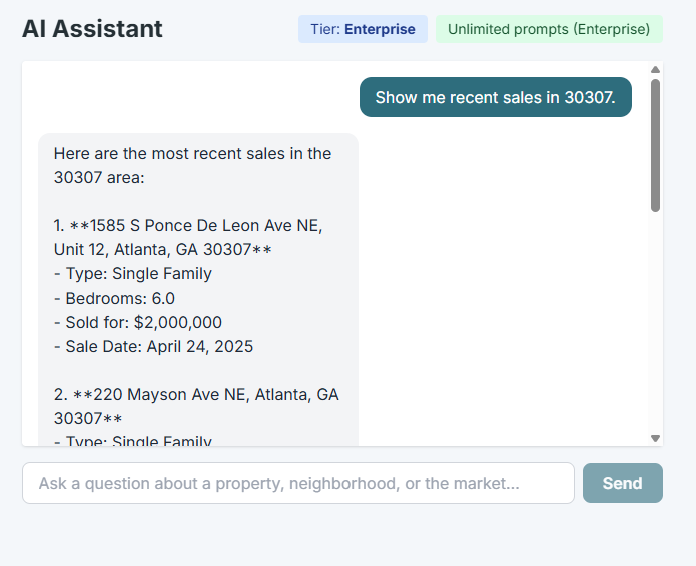
Task: Click the 220 Mayson Ave NE address
Action: coord(196,406)
